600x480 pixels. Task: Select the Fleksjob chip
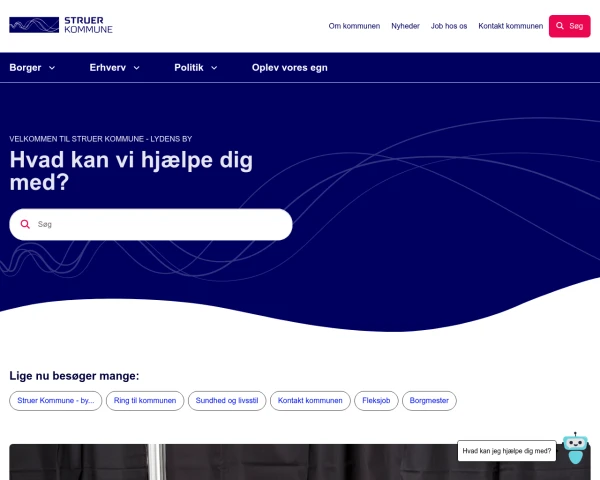[376, 401]
